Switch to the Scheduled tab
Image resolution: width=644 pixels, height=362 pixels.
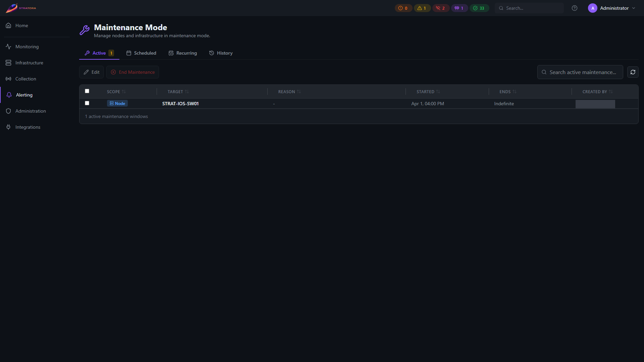pos(141,53)
